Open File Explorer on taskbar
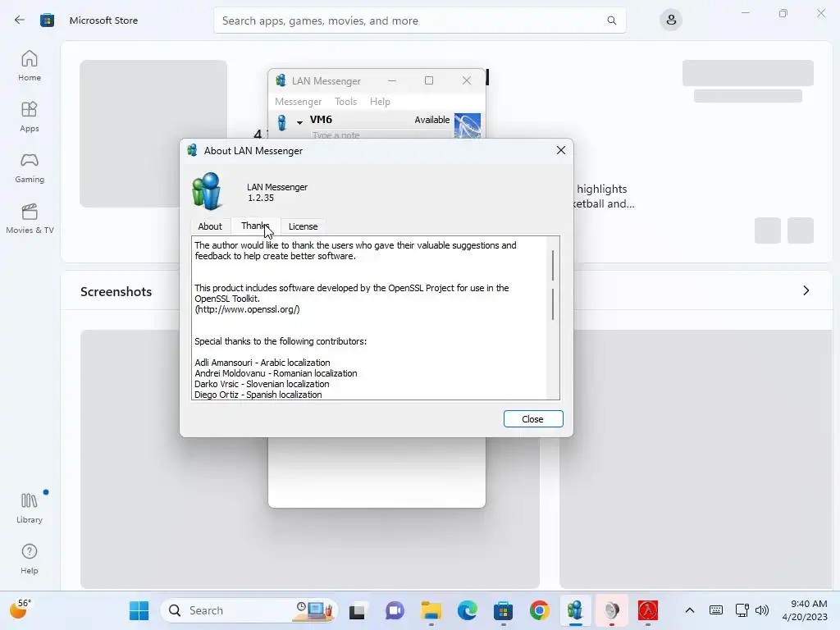Viewport: 840px width, 630px height. pyautogui.click(x=431, y=610)
